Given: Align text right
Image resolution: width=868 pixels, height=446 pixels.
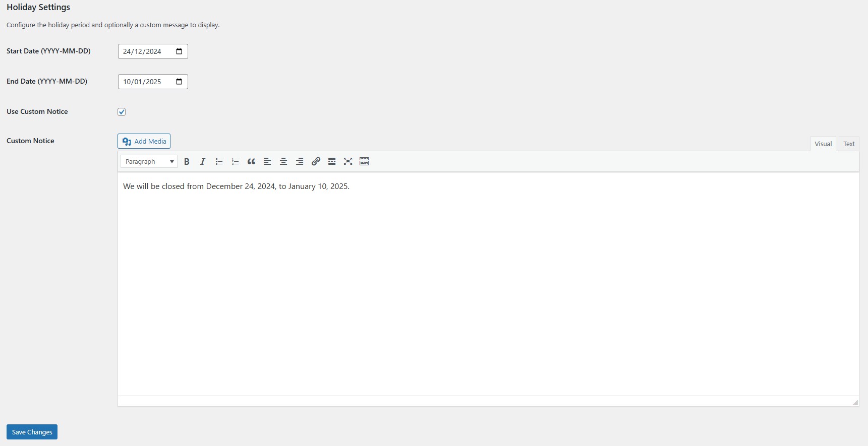Looking at the screenshot, I should pyautogui.click(x=300, y=161).
